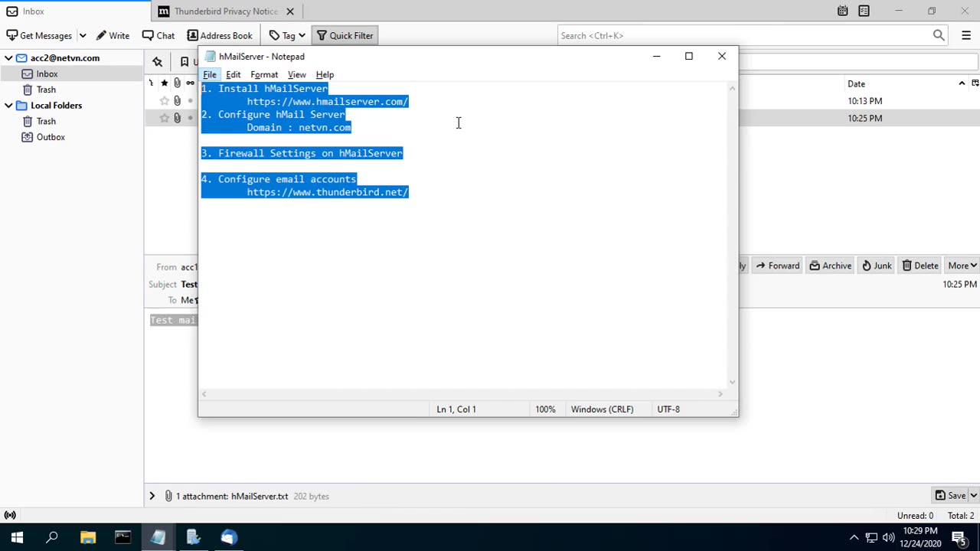Image resolution: width=980 pixels, height=551 pixels.
Task: Open the Notepad File menu
Action: [209, 74]
